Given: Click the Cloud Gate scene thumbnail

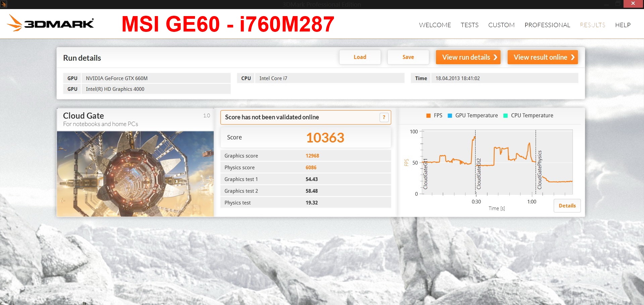Looking at the screenshot, I should tap(135, 174).
